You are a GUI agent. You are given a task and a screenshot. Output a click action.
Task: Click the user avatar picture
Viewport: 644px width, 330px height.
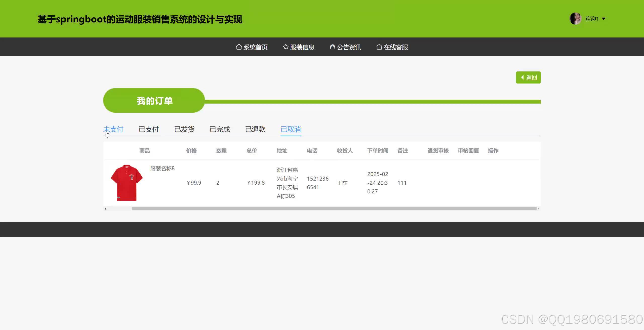[x=575, y=19]
